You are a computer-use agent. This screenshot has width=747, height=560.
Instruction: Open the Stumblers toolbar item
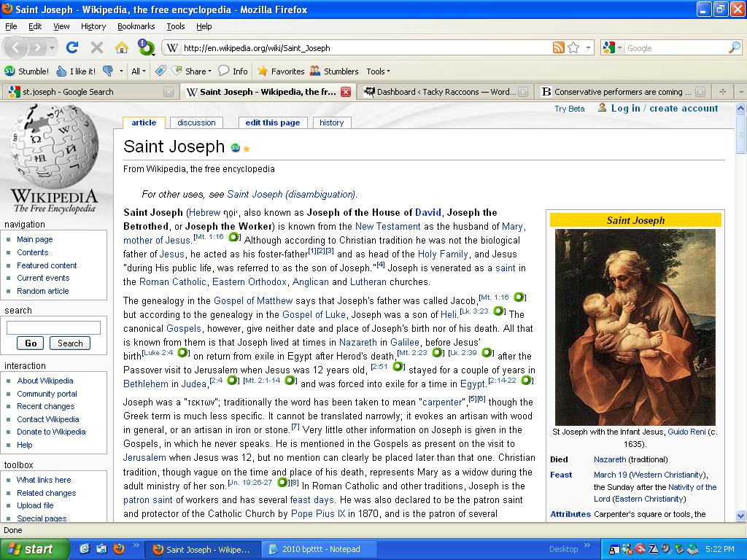coord(334,71)
